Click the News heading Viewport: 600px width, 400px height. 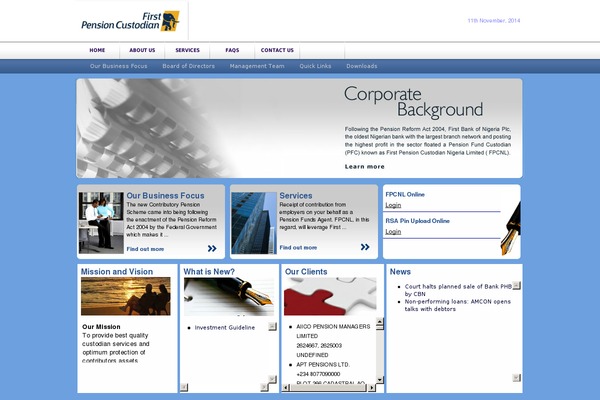tap(400, 272)
